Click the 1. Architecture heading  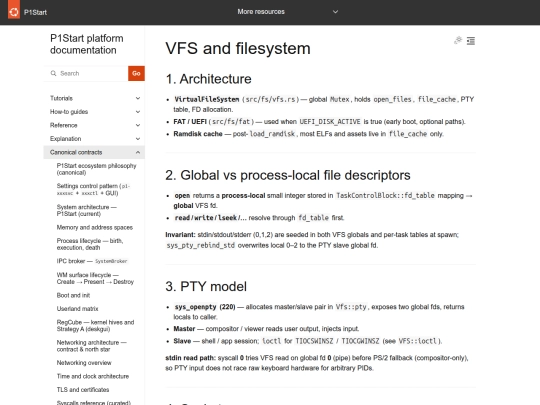click(x=208, y=79)
